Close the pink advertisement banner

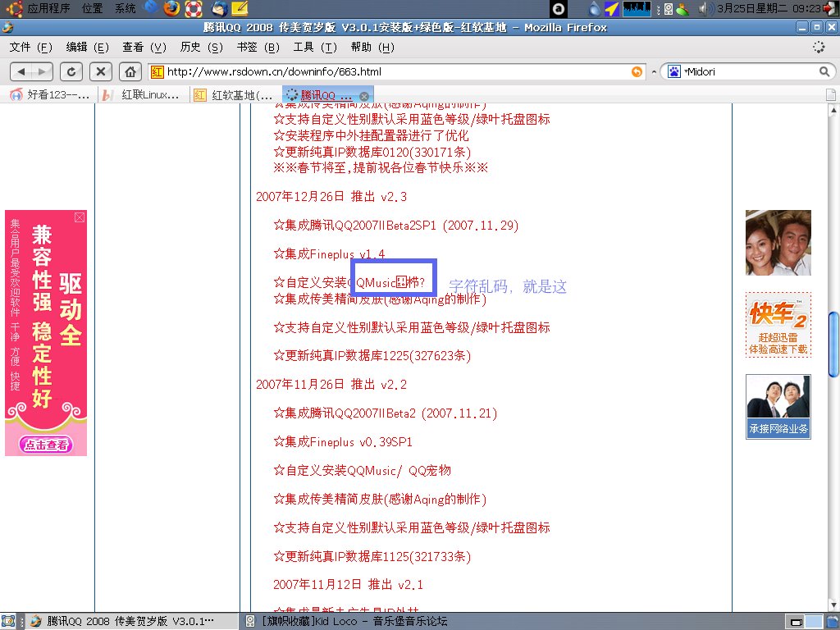pos(80,217)
